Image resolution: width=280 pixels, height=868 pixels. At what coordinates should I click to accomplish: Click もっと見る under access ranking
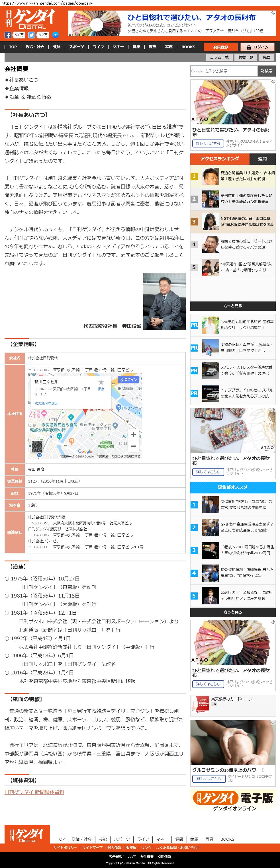[232, 306]
